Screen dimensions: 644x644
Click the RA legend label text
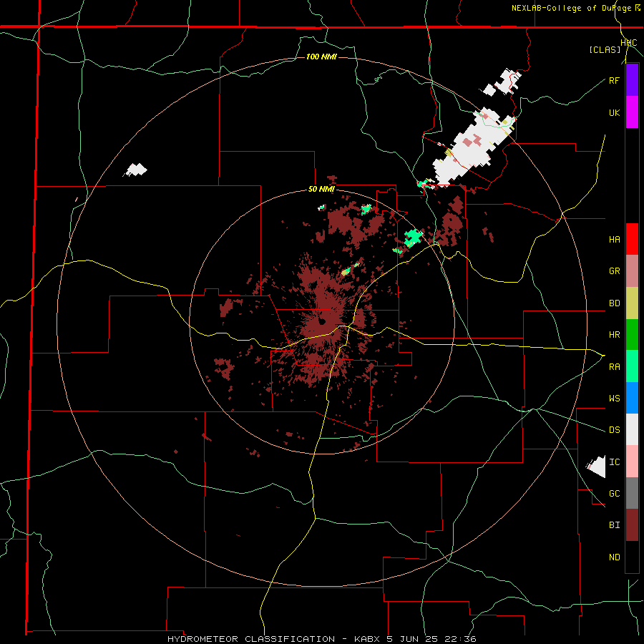(x=614, y=366)
